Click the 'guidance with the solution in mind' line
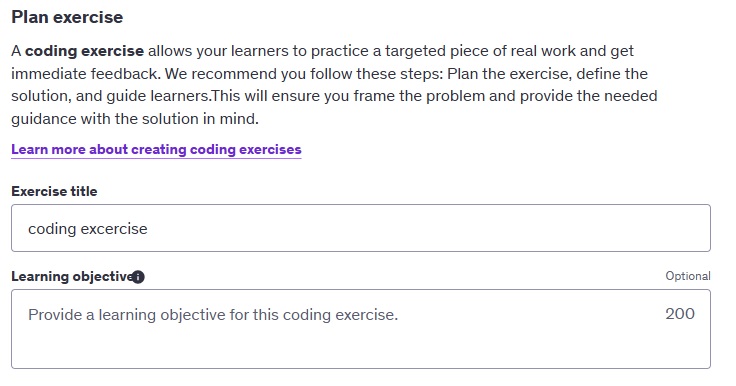 tap(135, 119)
